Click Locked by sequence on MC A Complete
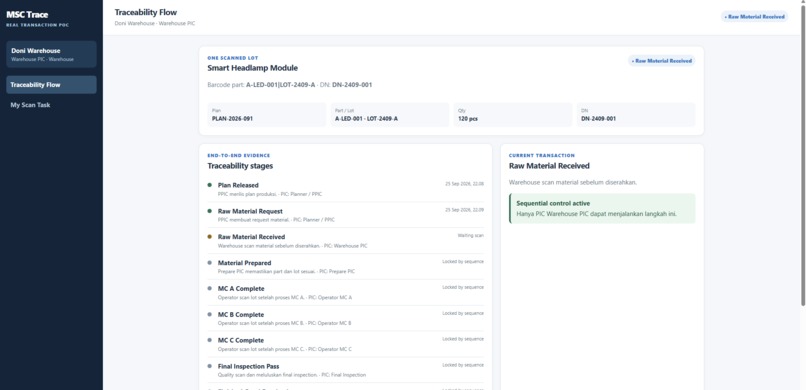Image resolution: width=806 pixels, height=390 pixels. coord(463,287)
